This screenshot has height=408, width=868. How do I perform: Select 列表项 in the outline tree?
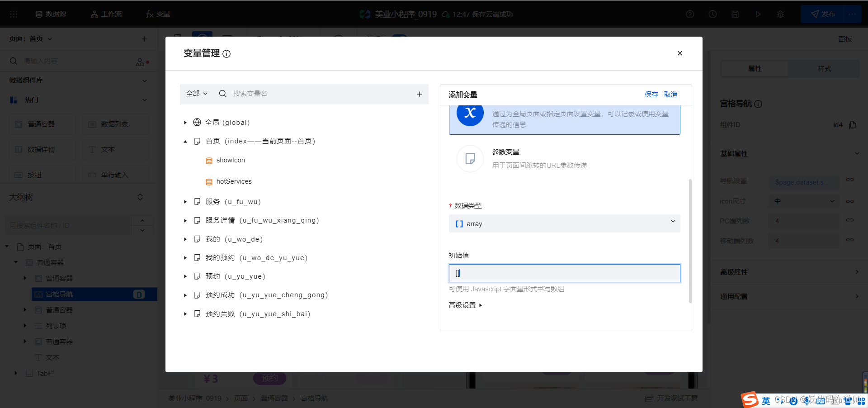click(x=56, y=326)
